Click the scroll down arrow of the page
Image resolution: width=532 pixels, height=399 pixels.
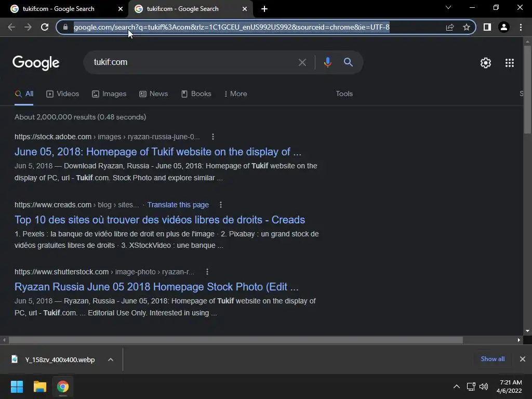pos(527,331)
